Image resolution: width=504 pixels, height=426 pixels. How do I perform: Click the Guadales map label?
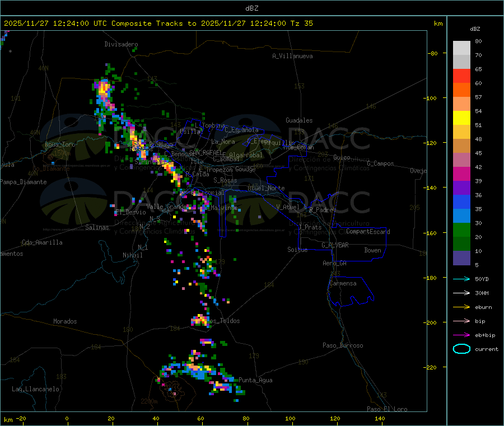coord(299,120)
